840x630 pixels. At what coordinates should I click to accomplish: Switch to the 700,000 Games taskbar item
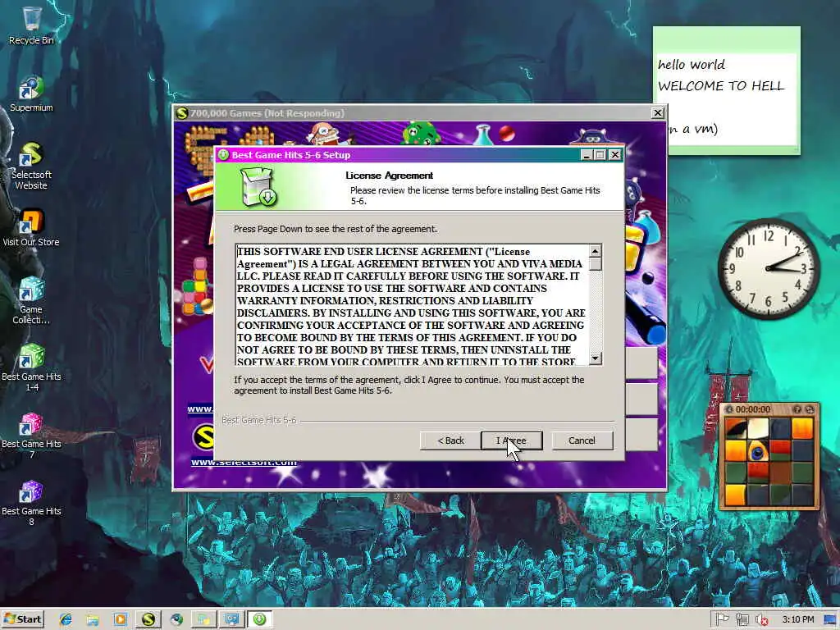point(148,620)
